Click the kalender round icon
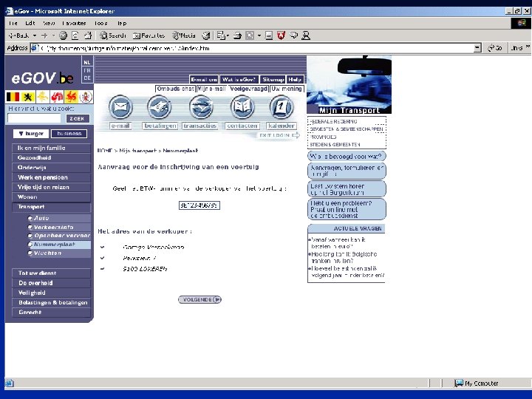The height and width of the screenshot is (399, 532). [281, 107]
